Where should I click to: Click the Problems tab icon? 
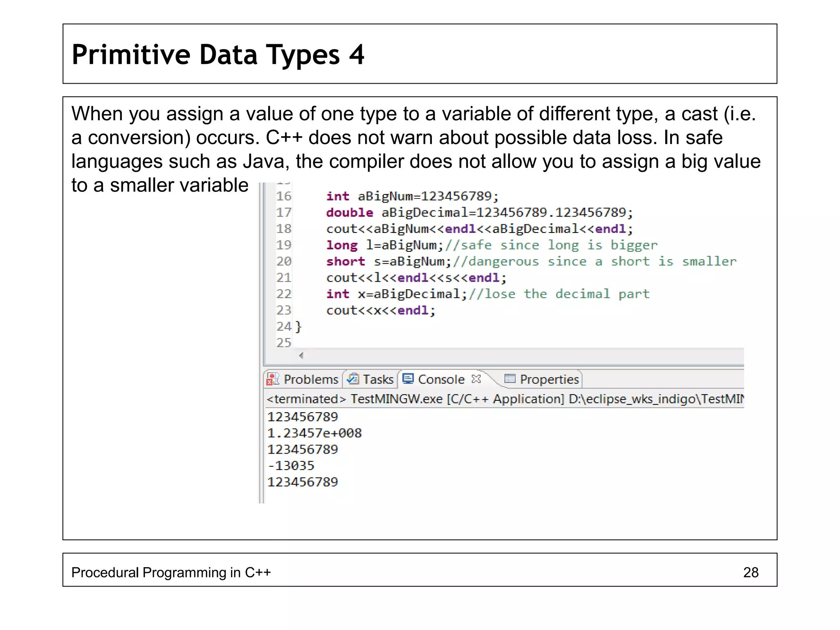click(273, 379)
